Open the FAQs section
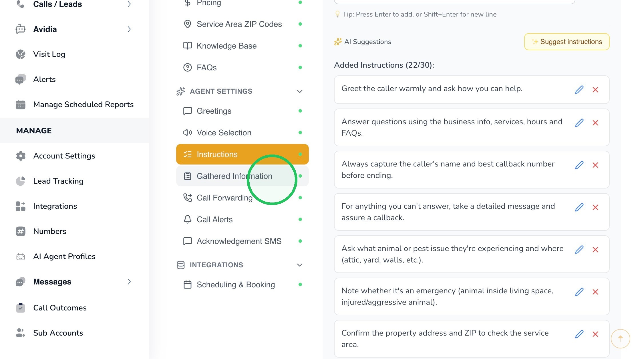This screenshot has height=359, width=644. [x=242, y=67]
